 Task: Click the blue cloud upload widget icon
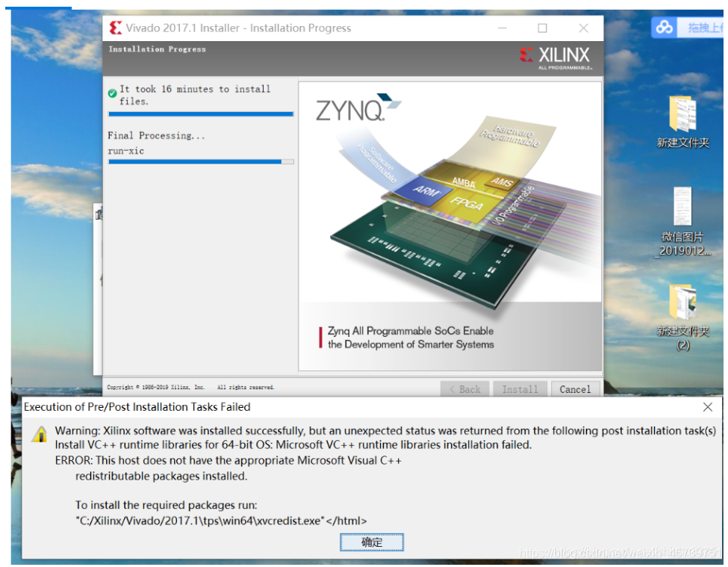[x=664, y=28]
